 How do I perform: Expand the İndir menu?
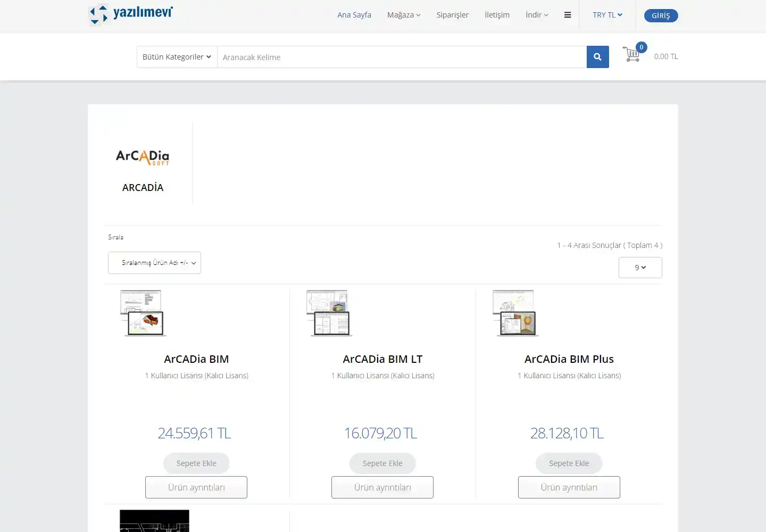537,15
